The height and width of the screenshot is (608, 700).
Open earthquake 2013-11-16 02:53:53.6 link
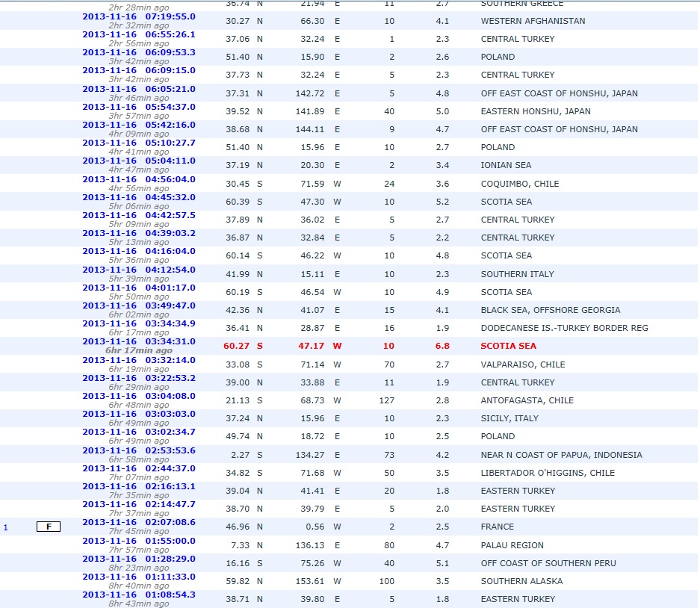point(139,450)
